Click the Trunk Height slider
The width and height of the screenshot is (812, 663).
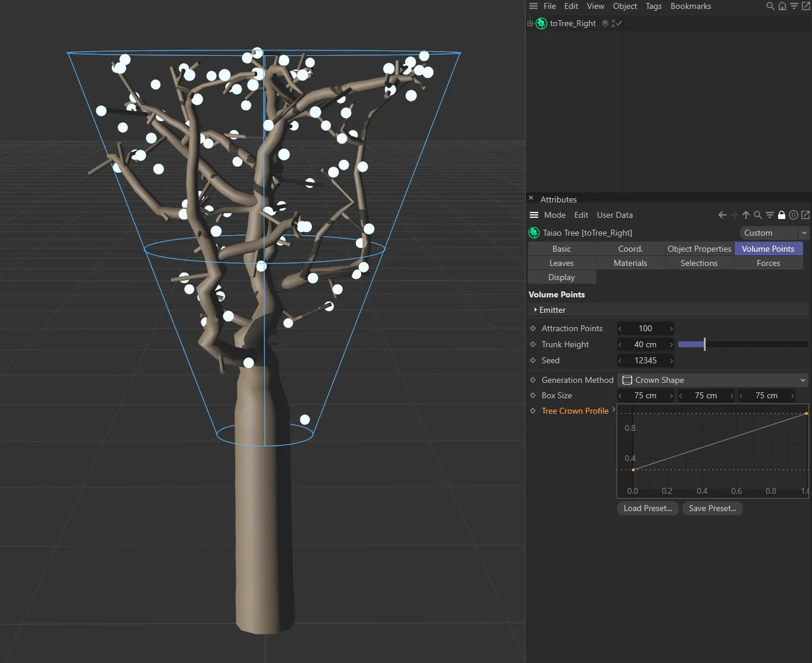coord(743,344)
